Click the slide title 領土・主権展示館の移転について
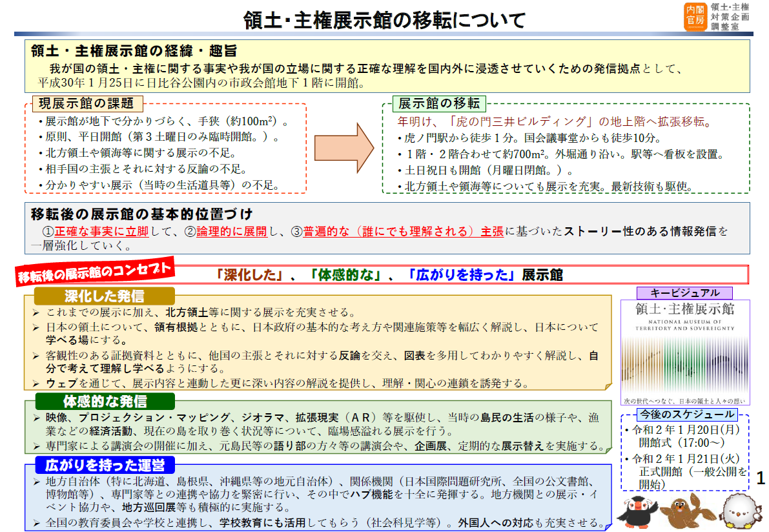The image size is (769, 532). [384, 20]
